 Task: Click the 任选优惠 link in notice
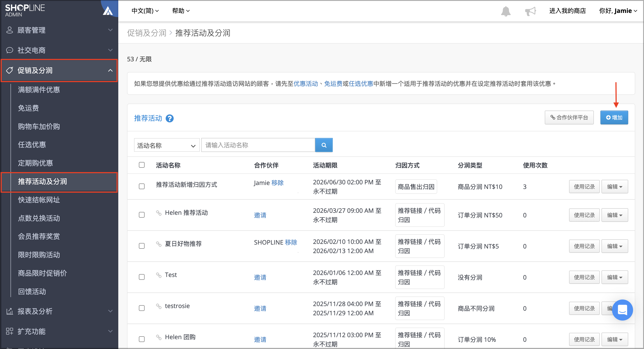[x=361, y=84]
